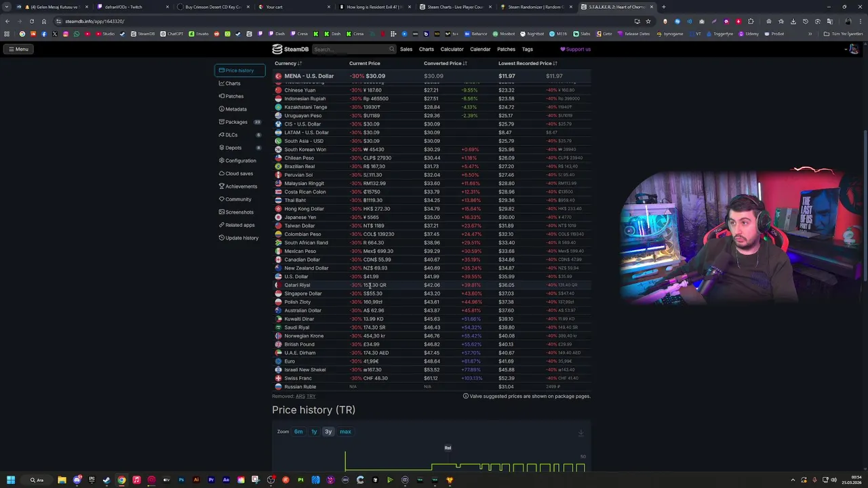Image resolution: width=868 pixels, height=488 pixels.
Task: Click the search magnifier icon
Action: 391,49
